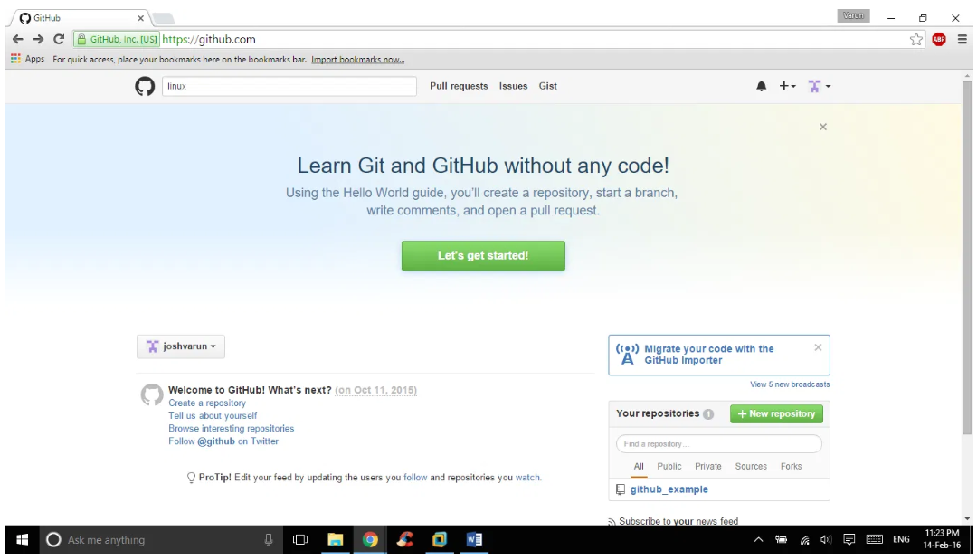Open the github_example repository link
The height and width of the screenshot is (560, 977).
coord(669,489)
